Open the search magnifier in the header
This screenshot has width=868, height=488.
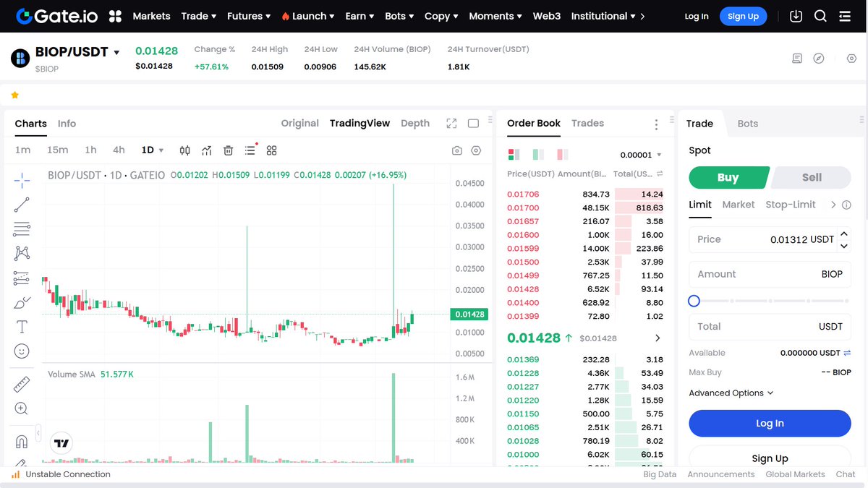coord(820,16)
